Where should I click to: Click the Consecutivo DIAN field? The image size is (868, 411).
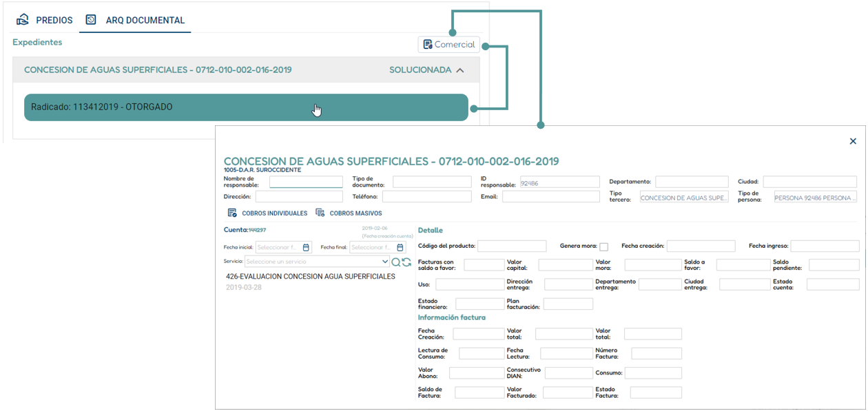(x=569, y=373)
